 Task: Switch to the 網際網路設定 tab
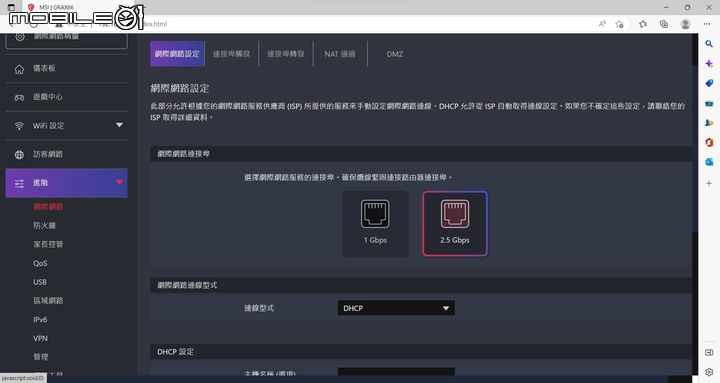(x=177, y=54)
